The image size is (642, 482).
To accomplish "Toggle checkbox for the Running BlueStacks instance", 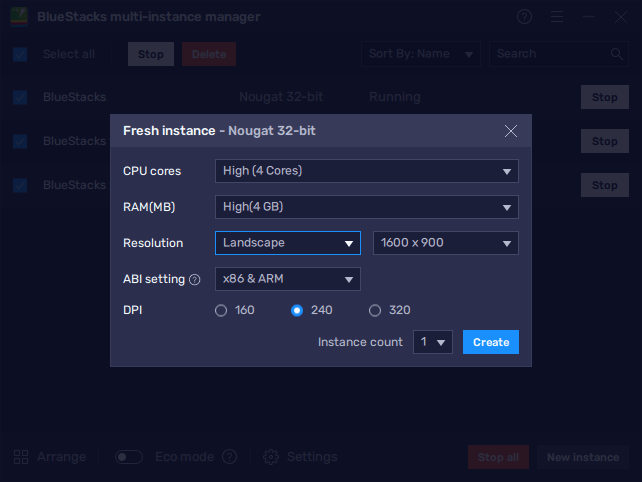I will 20,97.
